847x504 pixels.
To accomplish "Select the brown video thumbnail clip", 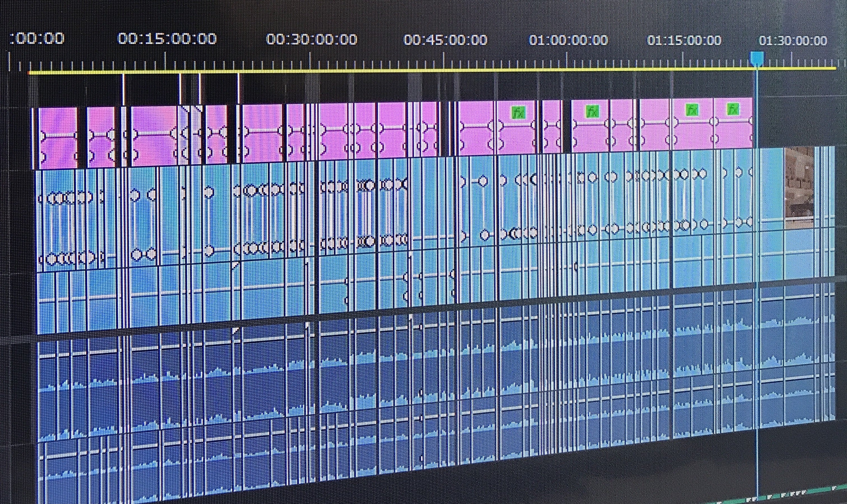I will pos(799,187).
